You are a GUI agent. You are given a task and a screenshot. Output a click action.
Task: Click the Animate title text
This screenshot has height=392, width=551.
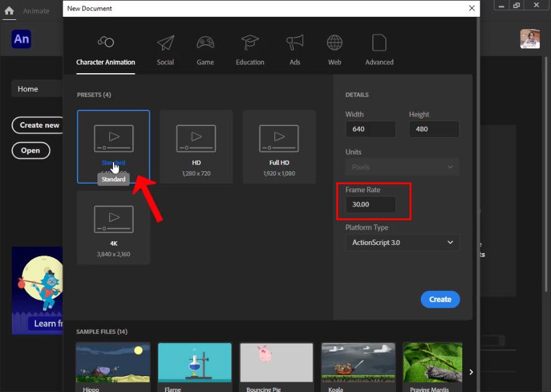(36, 11)
